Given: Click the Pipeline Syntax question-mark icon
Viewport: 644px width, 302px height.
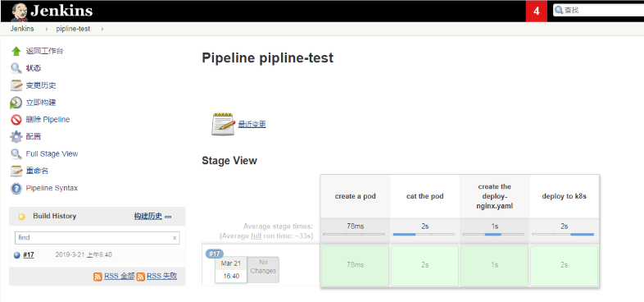Looking at the screenshot, I should (16, 189).
